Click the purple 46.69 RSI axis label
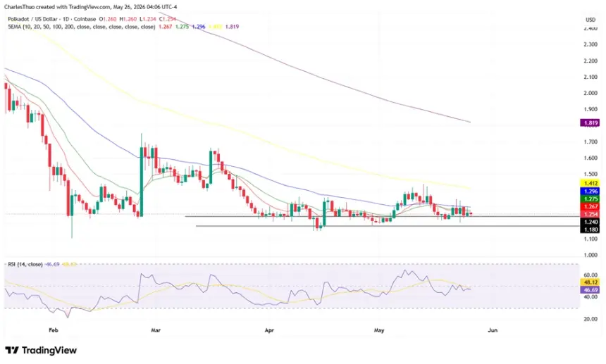This screenshot has width=606, height=364. coord(590,290)
